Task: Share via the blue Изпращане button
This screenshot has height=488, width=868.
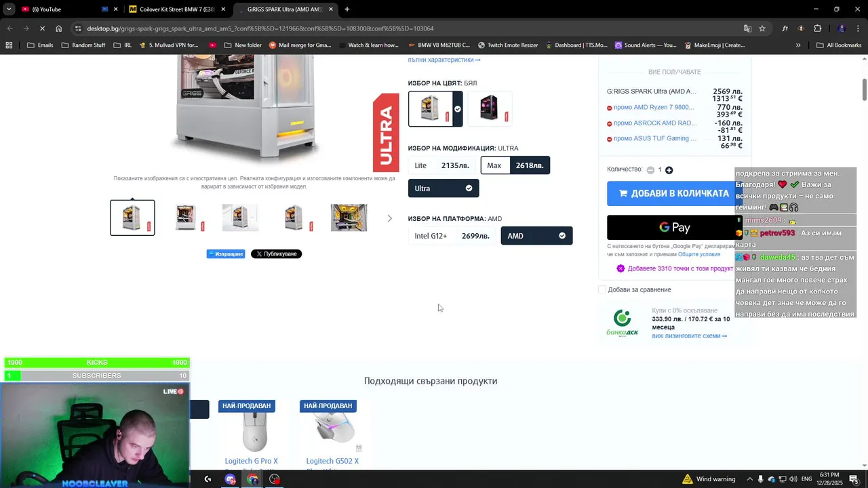Action: (x=226, y=254)
